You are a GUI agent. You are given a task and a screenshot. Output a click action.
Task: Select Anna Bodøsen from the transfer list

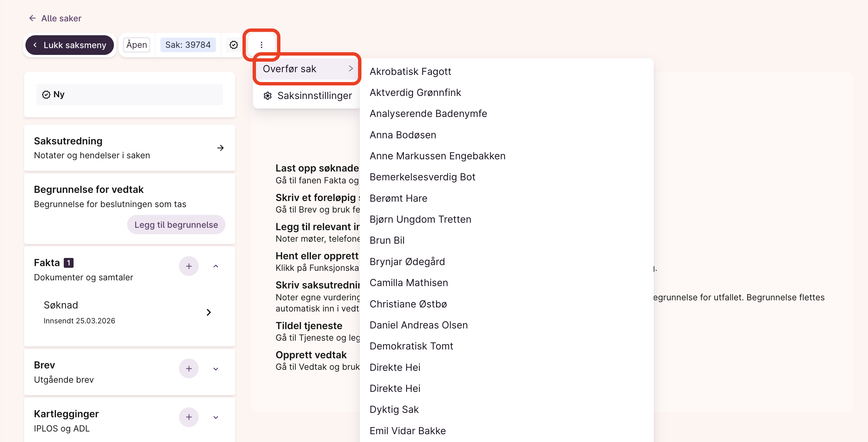[x=403, y=135]
